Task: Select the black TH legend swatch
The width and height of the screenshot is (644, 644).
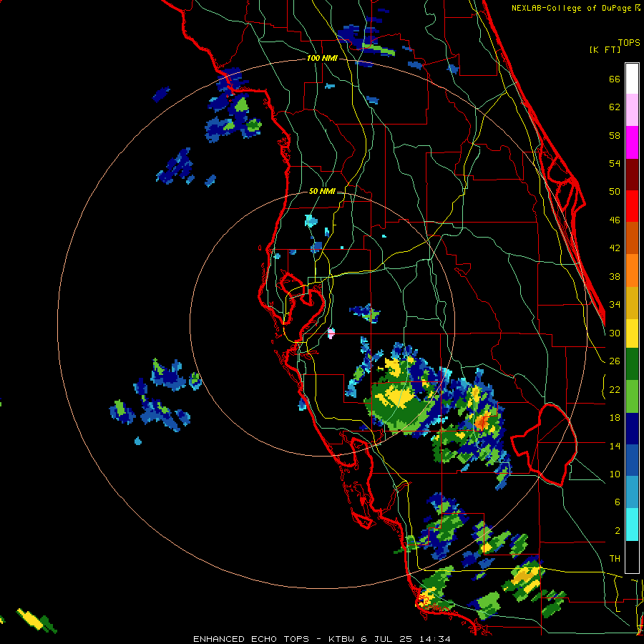Action: 632,557
